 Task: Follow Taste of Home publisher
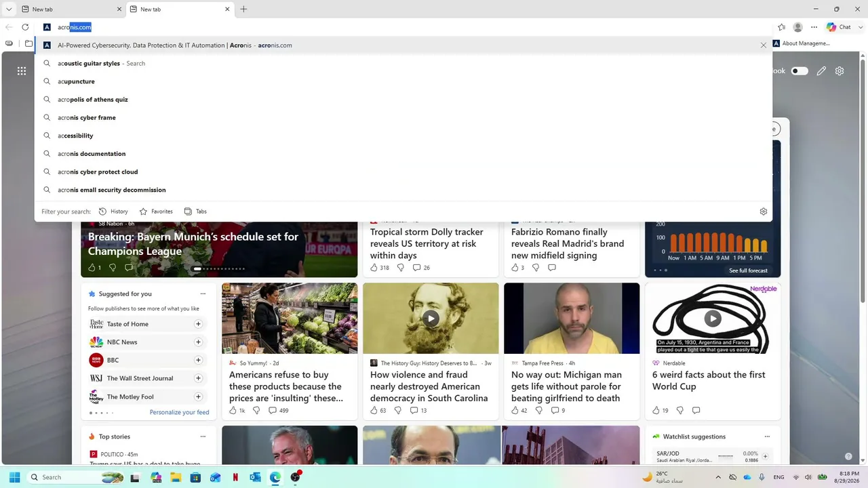point(198,324)
